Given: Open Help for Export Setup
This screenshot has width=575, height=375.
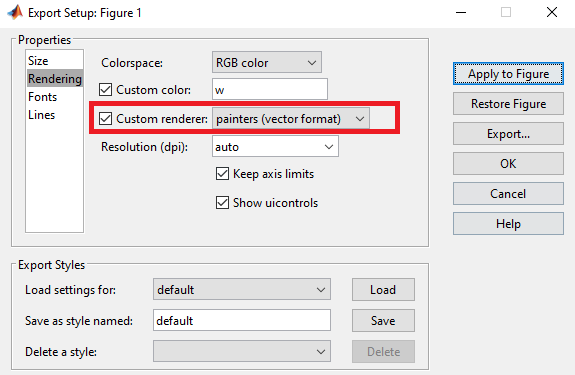Looking at the screenshot, I should [508, 224].
